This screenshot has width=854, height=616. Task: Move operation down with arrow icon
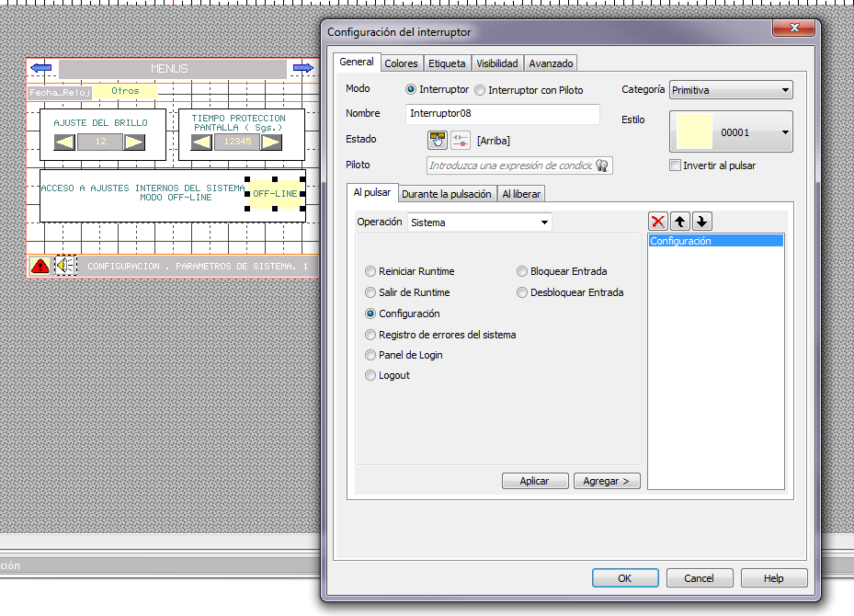pos(702,222)
